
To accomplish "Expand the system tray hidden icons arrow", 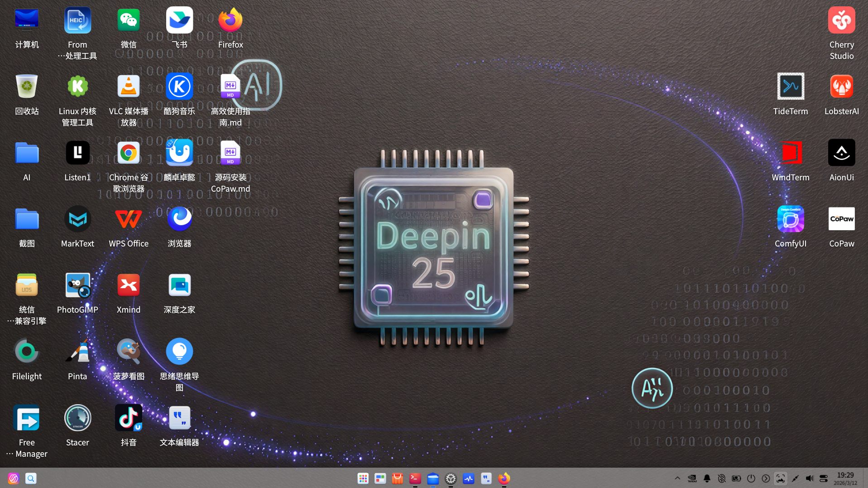I will 677,478.
